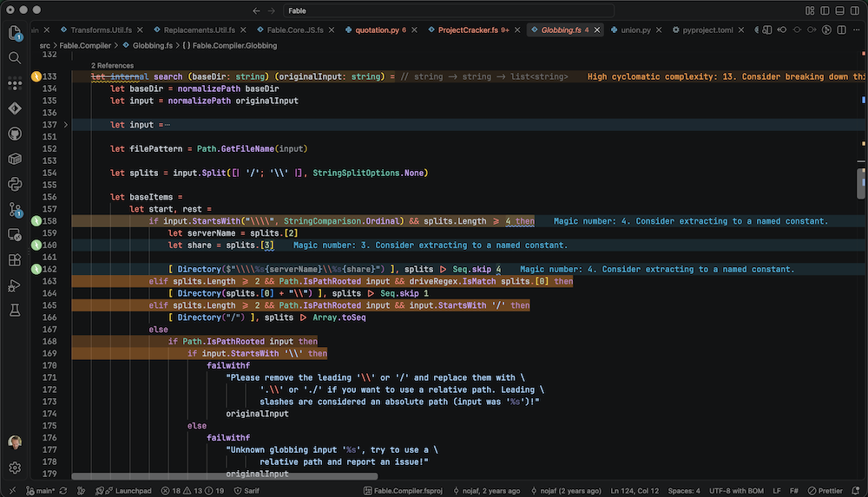Open the F# language mode selector
Image resolution: width=868 pixels, height=497 pixels.
tap(794, 490)
